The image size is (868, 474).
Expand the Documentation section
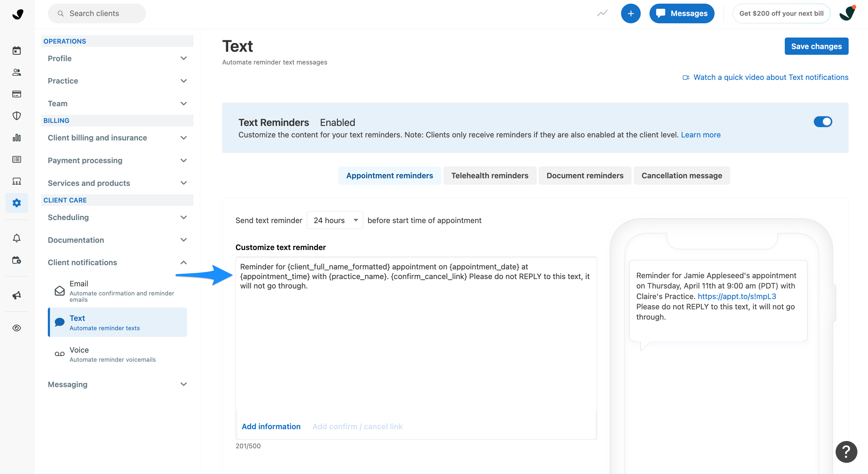pyautogui.click(x=117, y=240)
